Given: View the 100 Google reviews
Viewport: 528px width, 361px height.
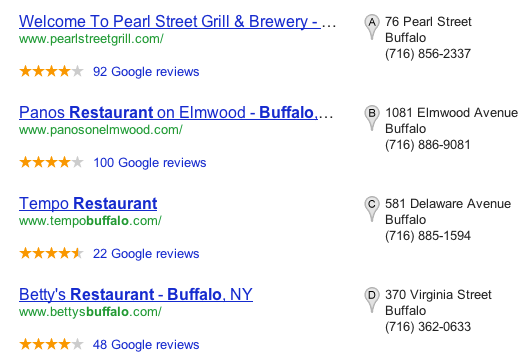Looking at the screenshot, I should point(150,163).
